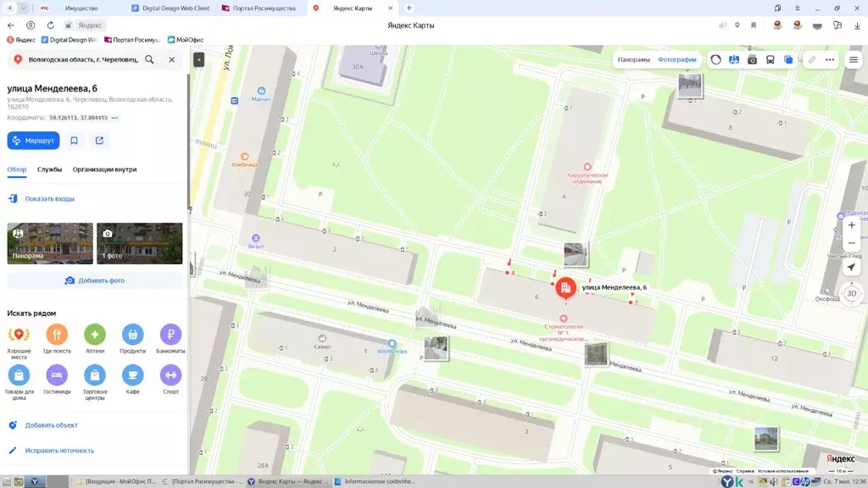Search nearby Где поесть category
This screenshot has height=488, width=868.
(57, 339)
